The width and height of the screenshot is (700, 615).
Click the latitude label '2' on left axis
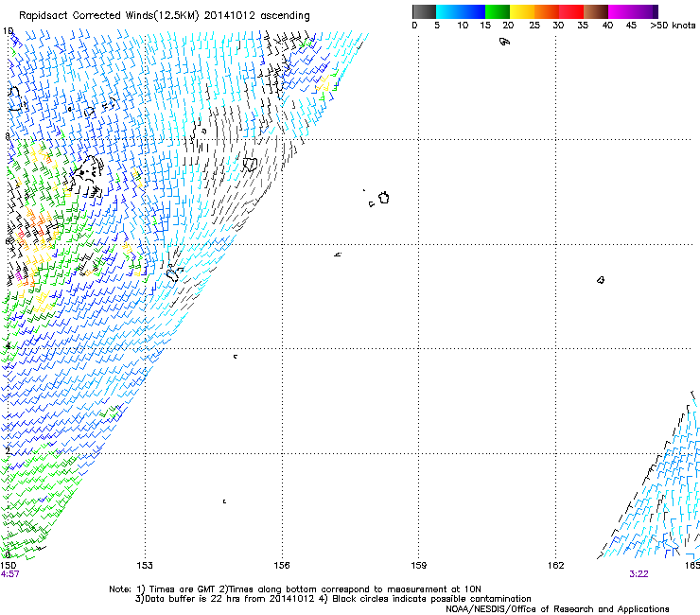8,450
